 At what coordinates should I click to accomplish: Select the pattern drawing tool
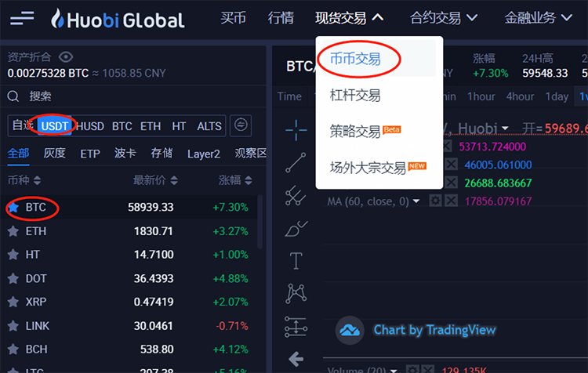point(296,293)
